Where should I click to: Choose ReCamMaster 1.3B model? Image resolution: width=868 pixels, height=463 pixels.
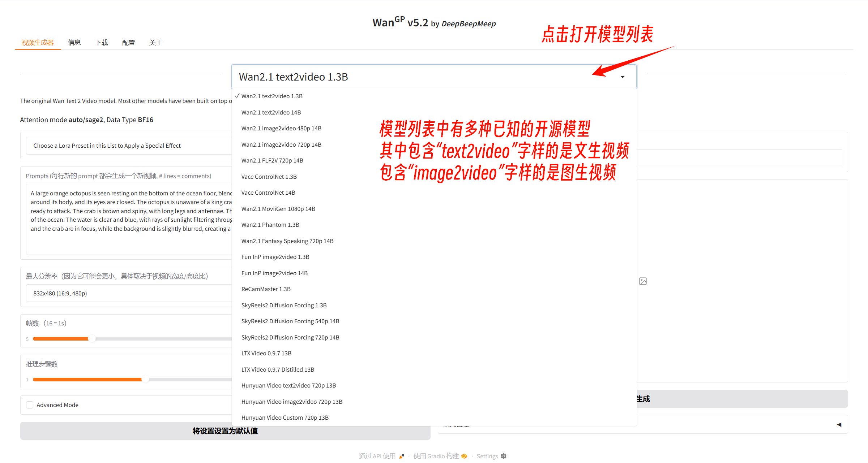pos(434,289)
